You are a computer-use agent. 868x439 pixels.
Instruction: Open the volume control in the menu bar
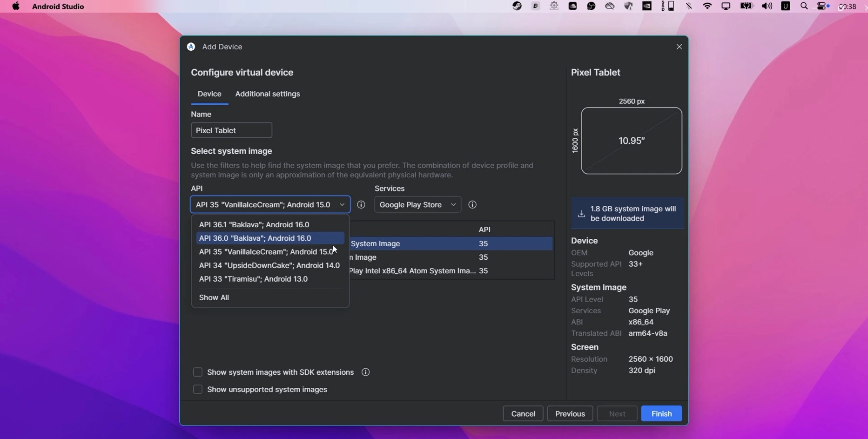pos(767,6)
